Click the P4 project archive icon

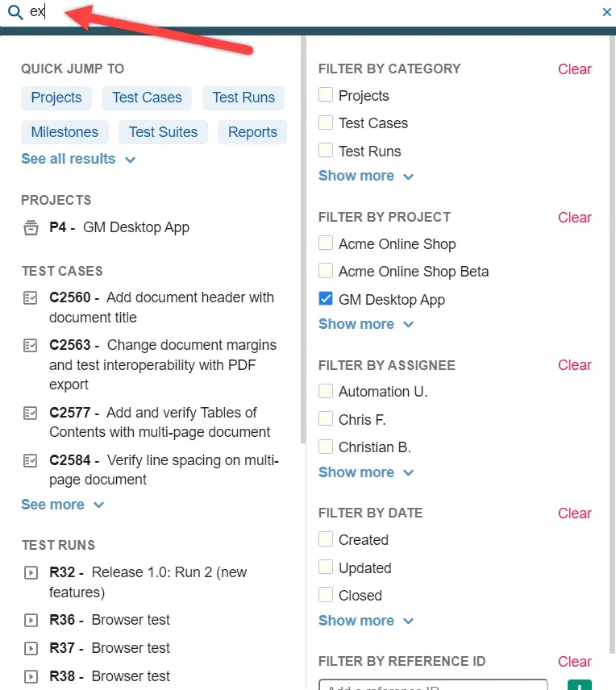click(x=31, y=227)
